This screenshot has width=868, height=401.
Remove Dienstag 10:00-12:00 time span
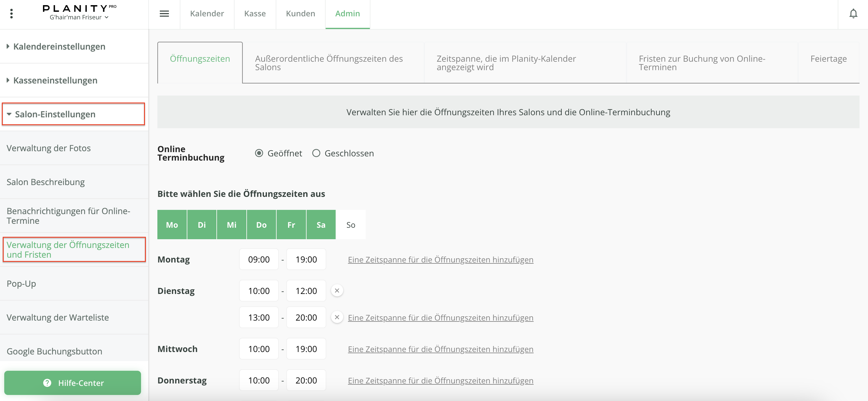[x=337, y=290]
